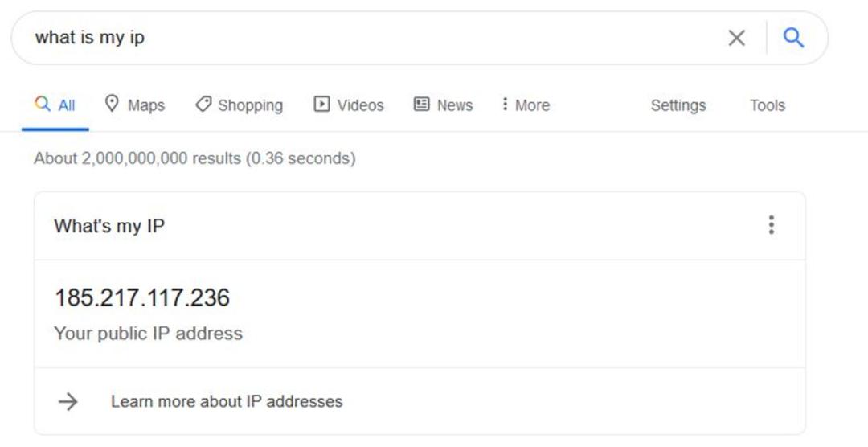Click the Maps pin icon
Viewport: 868px width, 447px height.
112,104
